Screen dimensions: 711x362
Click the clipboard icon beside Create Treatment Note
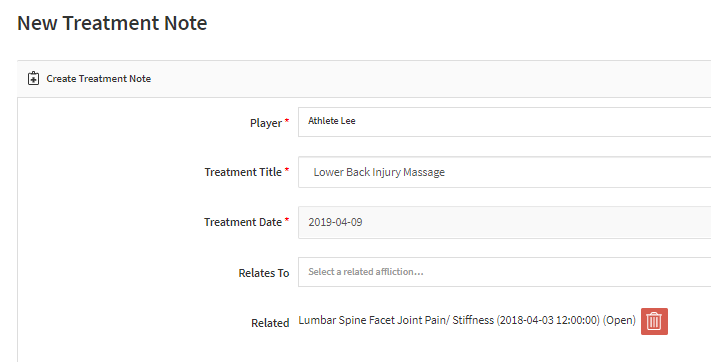tap(33, 78)
